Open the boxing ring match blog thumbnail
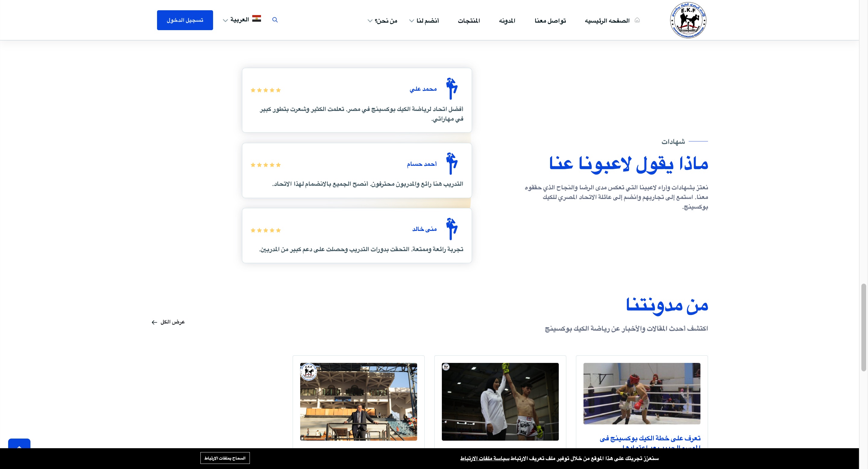Image resolution: width=868 pixels, height=469 pixels. [x=642, y=394]
